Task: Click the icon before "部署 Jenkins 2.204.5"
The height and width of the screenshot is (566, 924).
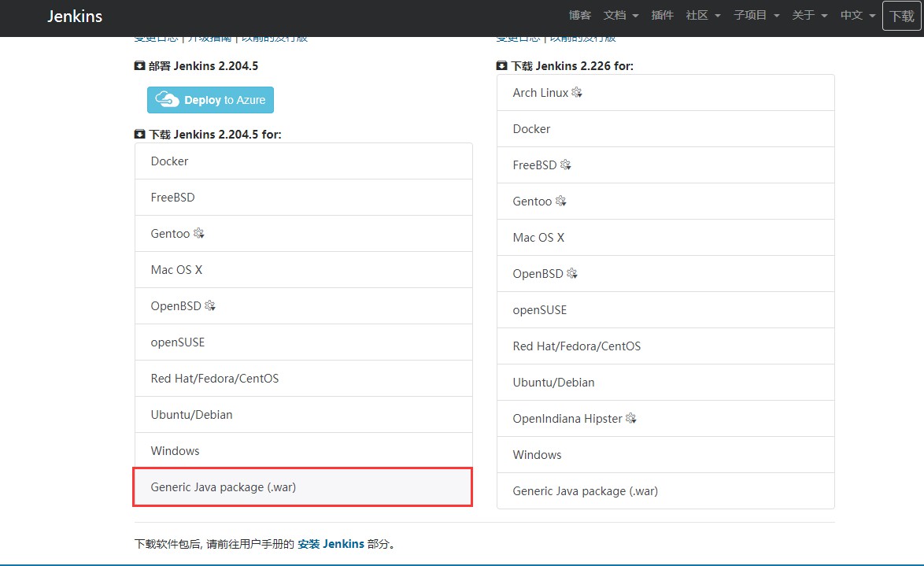Action: pos(140,66)
